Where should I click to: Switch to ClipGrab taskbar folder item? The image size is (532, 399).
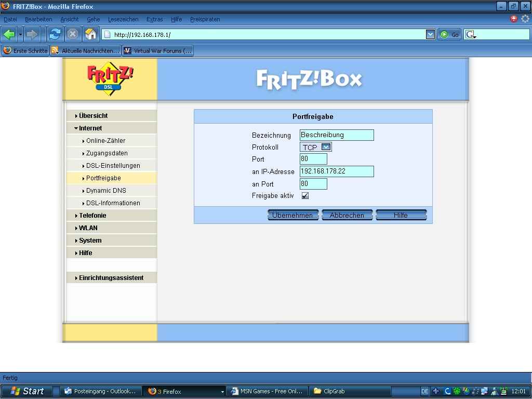(x=351, y=392)
